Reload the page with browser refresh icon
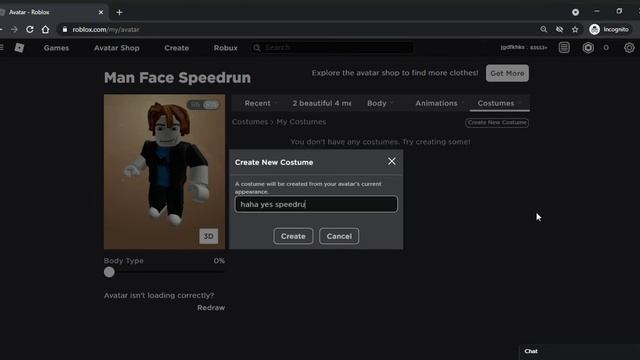Screen dimensions: 640x360 coord(30,29)
